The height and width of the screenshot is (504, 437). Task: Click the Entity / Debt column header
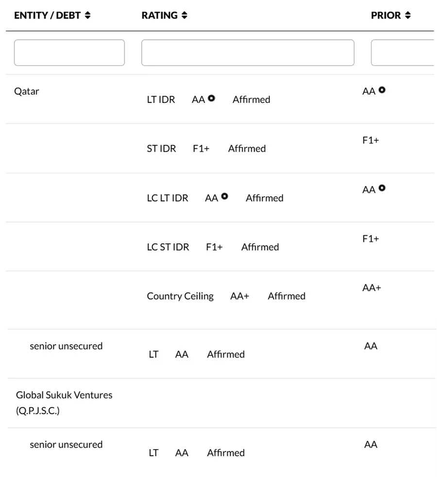pos(47,16)
